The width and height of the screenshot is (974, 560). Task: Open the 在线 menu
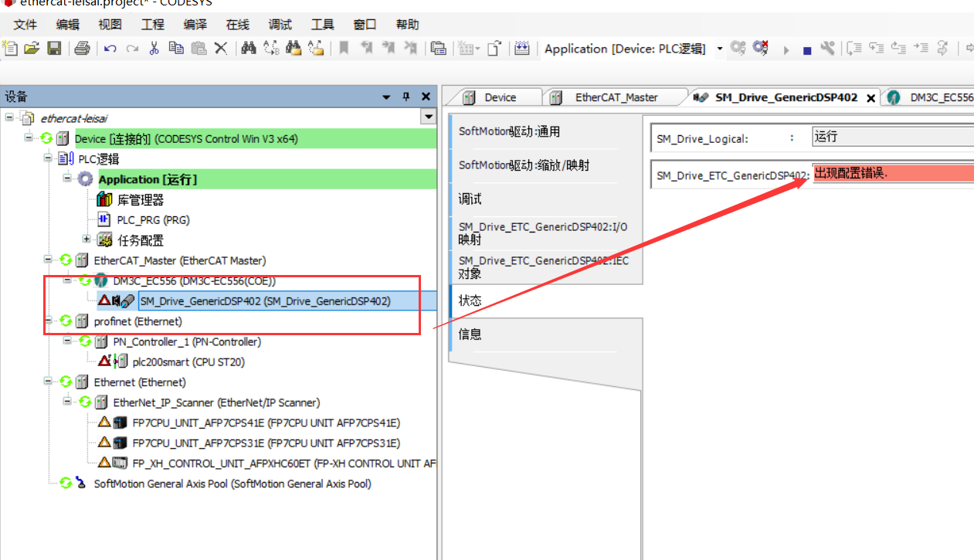click(x=238, y=25)
